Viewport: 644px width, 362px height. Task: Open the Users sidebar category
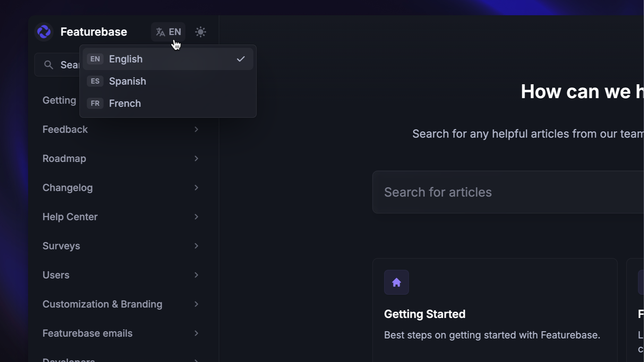(x=56, y=275)
